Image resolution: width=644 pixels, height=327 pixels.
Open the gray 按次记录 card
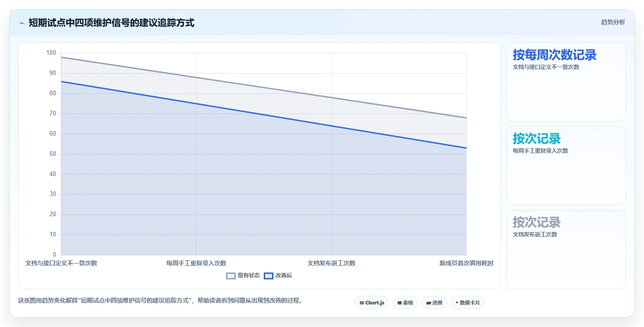click(x=566, y=250)
